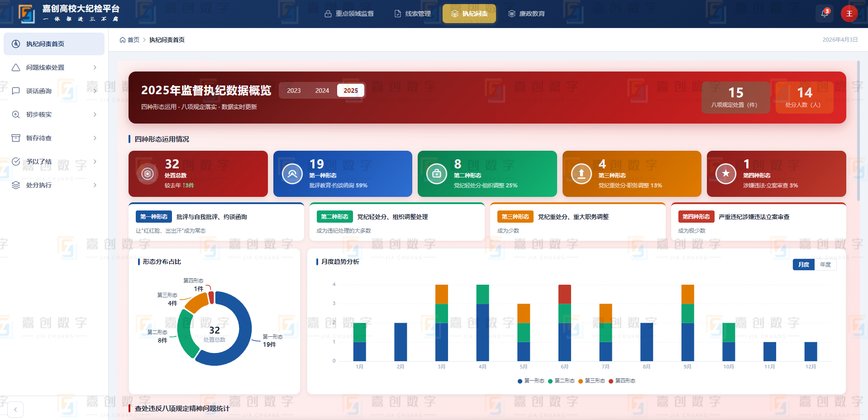Viewport: 868px width, 420px height.
Task: Select year 2023 in overview banner
Action: click(294, 91)
